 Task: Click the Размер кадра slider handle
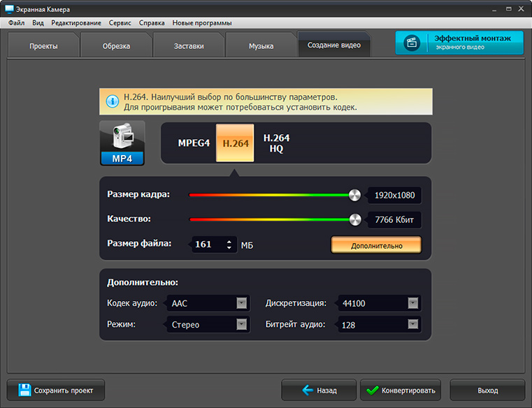354,195
